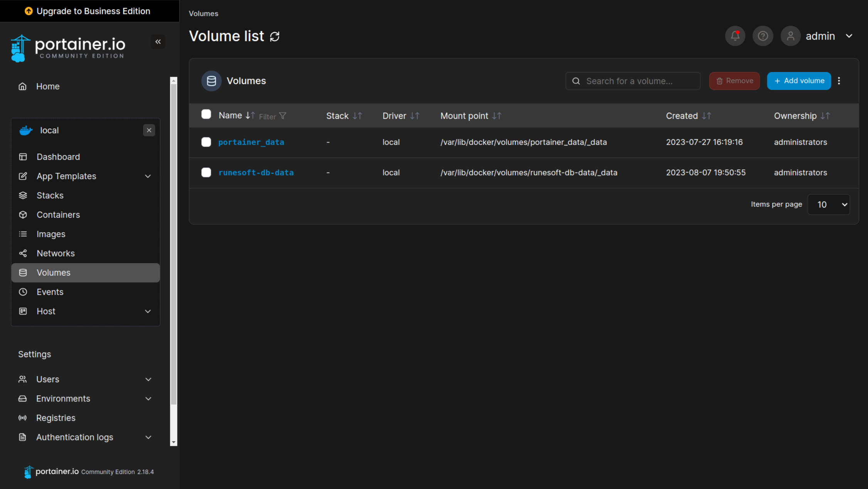Screen dimensions: 868x489
Task: Click the Search for a volume field
Action: 636,81
